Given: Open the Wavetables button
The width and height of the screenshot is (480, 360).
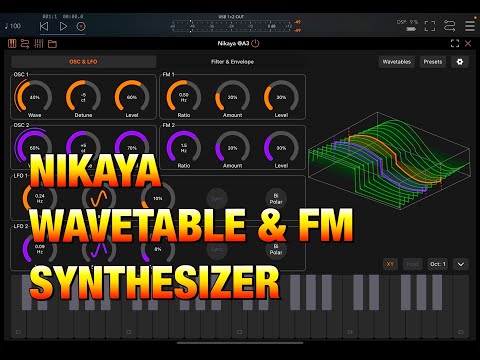Looking at the screenshot, I should [x=397, y=62].
